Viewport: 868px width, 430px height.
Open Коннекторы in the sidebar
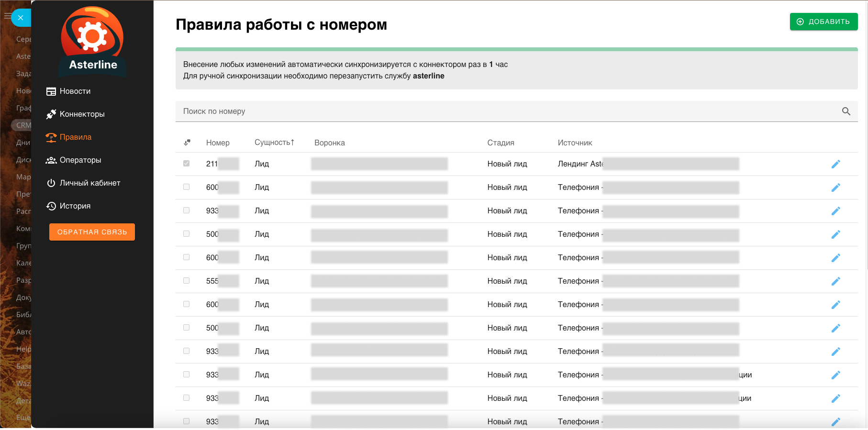click(75, 114)
